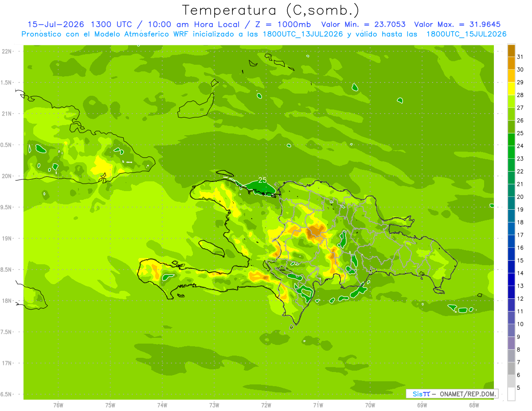Pick the dark green swatch between 24 and 25
This screenshot has height=411, width=532.
(x=511, y=140)
